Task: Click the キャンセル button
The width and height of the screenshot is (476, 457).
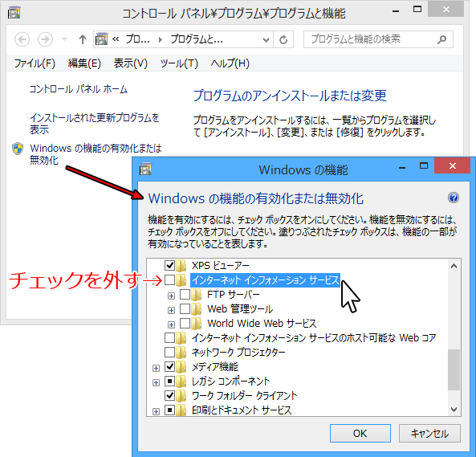Action: [429, 434]
